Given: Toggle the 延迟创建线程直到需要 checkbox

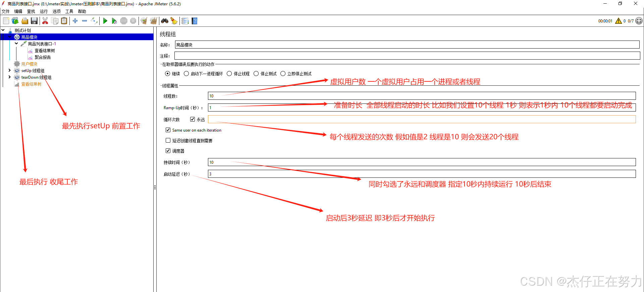Looking at the screenshot, I should [168, 140].
